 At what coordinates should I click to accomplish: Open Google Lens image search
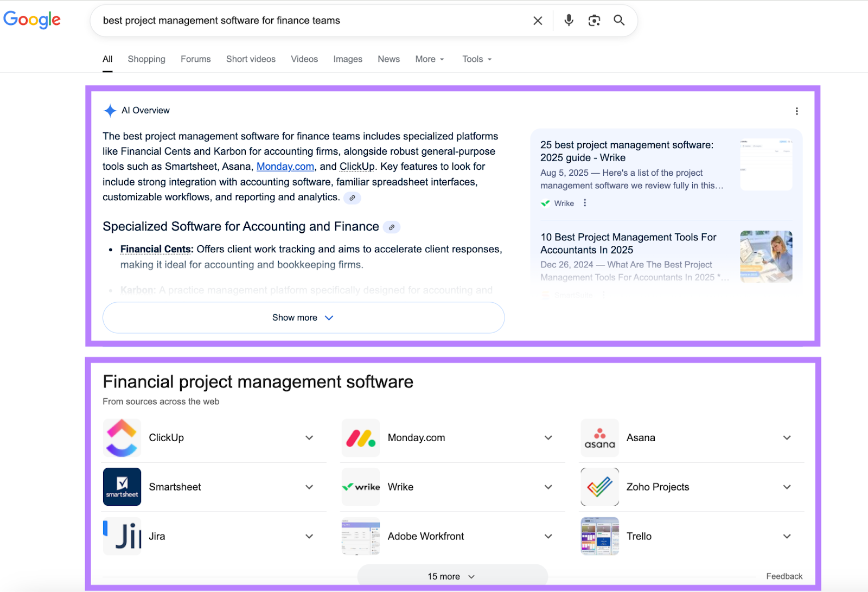tap(593, 20)
